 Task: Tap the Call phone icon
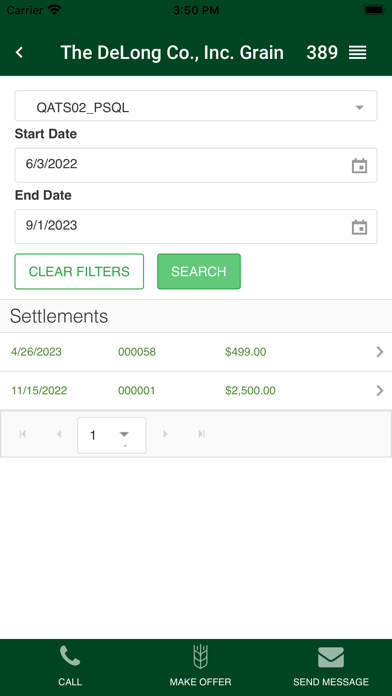pyautogui.click(x=70, y=656)
